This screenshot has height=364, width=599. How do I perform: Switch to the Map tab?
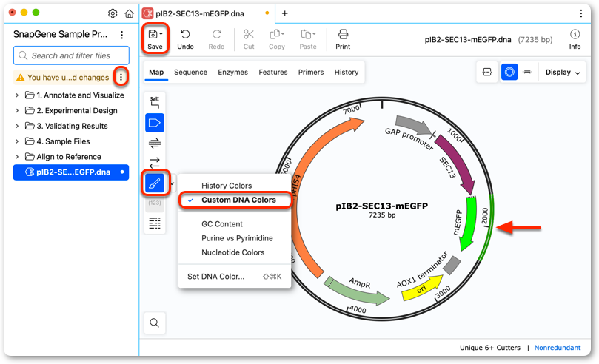point(156,72)
